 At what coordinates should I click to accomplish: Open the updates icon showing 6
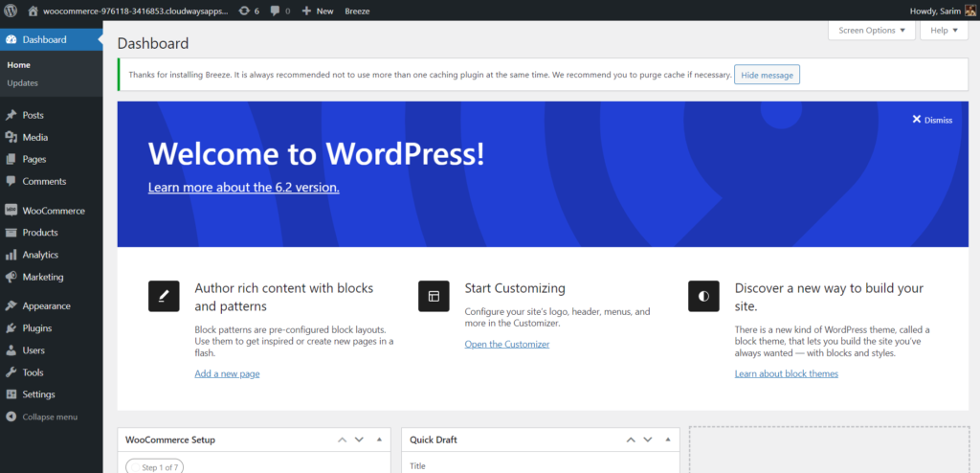coord(244,11)
